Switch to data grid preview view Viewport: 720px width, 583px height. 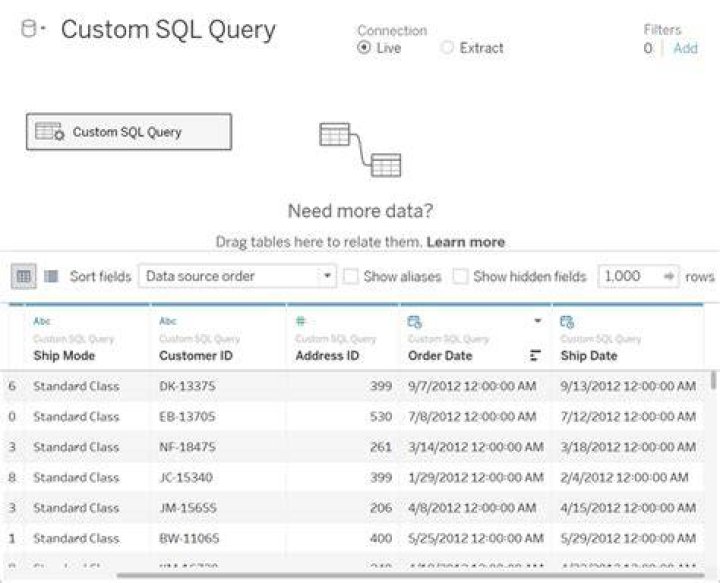point(23,276)
